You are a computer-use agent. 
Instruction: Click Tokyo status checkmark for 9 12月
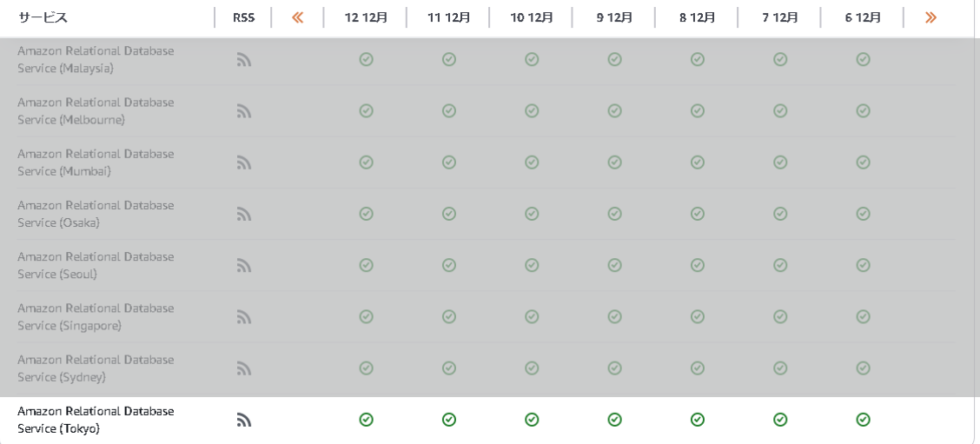click(614, 420)
